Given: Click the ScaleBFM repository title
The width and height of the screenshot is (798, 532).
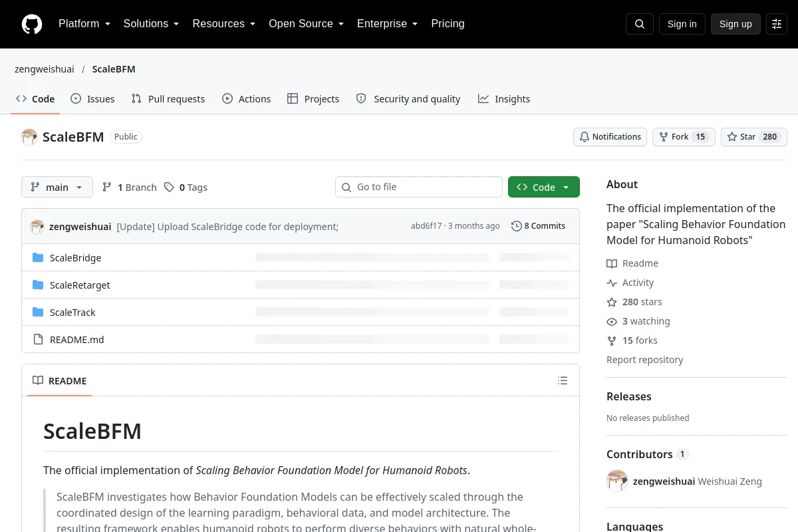Looking at the screenshot, I should tap(73, 137).
